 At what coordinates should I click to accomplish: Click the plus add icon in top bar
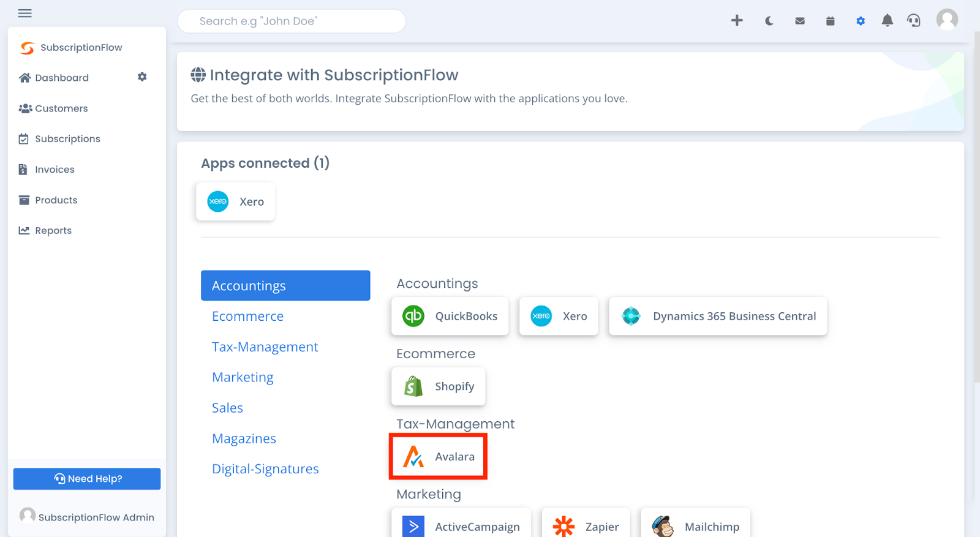737,20
